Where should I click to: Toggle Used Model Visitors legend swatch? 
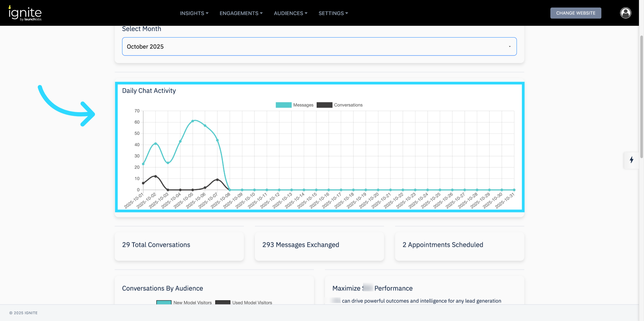tap(222, 302)
